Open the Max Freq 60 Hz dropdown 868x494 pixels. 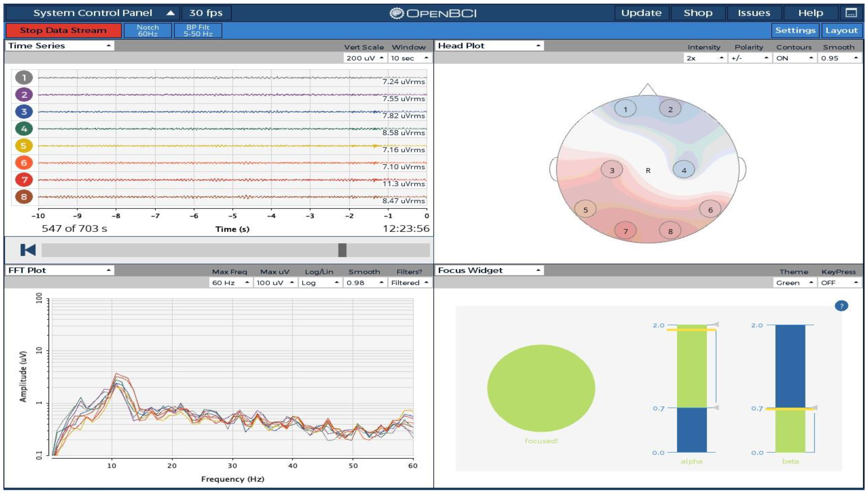[x=231, y=283]
